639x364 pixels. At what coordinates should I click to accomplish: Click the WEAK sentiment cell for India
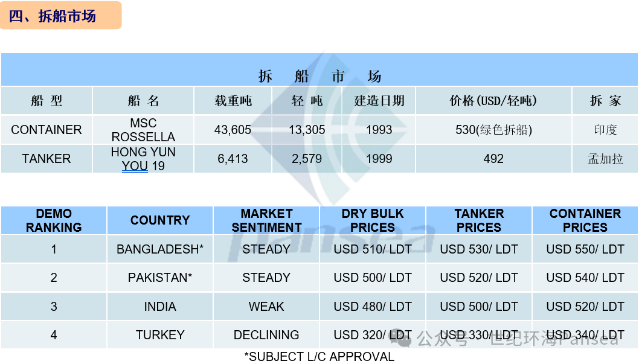[266, 306]
